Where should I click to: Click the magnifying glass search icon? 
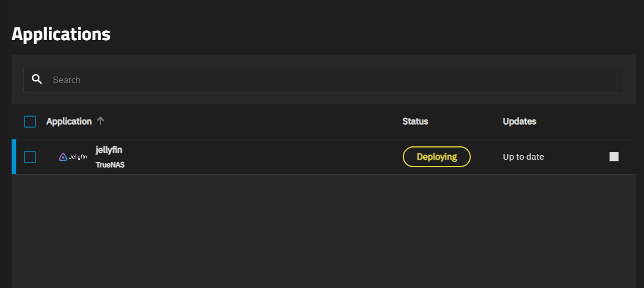(x=37, y=80)
